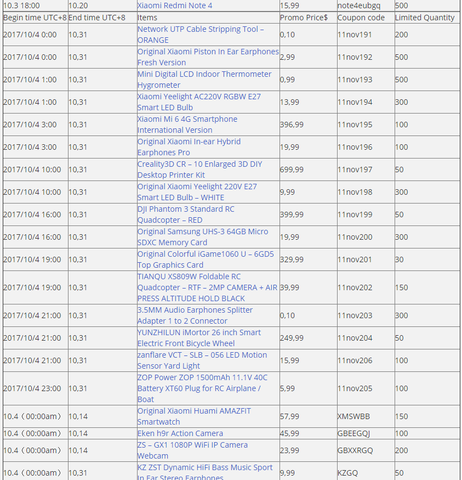Open Xiaomi Redmi Note 4 link
Viewport: 462px width, 480px height.
[x=175, y=5]
